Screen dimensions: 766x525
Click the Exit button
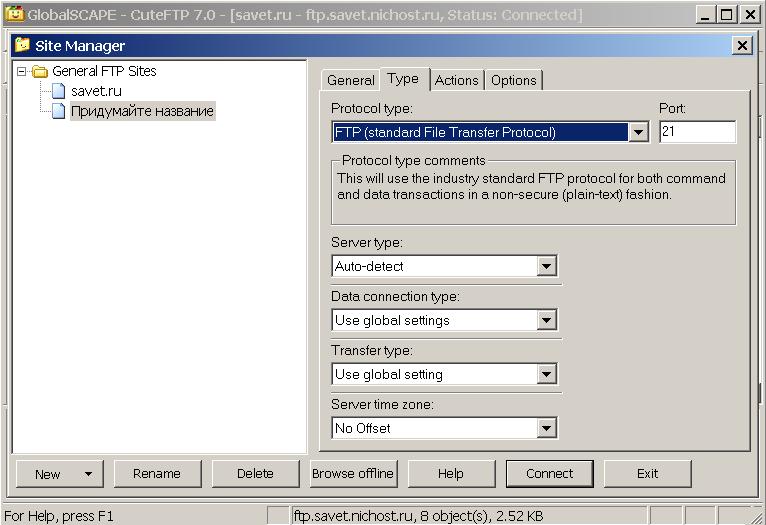click(x=648, y=474)
